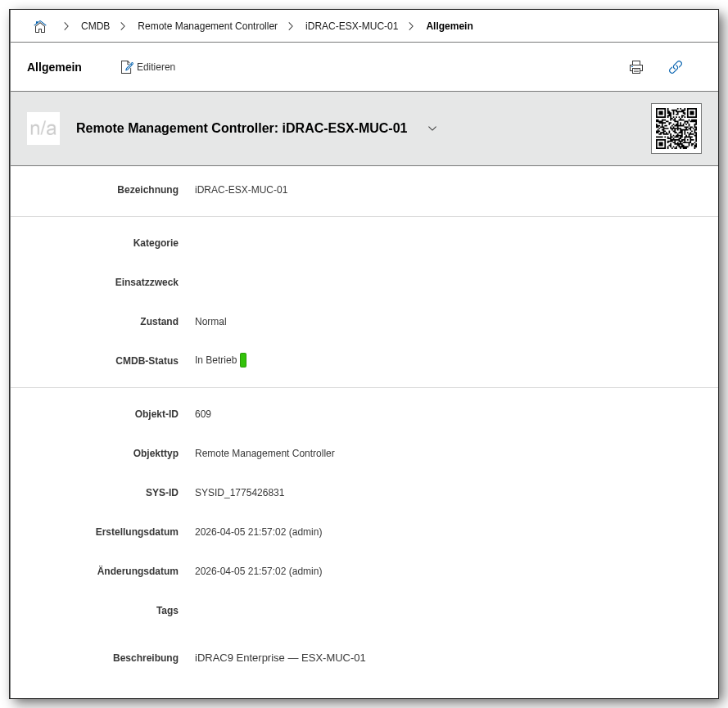728x708 pixels.
Task: Expand the object title dropdown chevron
Action: point(432,129)
